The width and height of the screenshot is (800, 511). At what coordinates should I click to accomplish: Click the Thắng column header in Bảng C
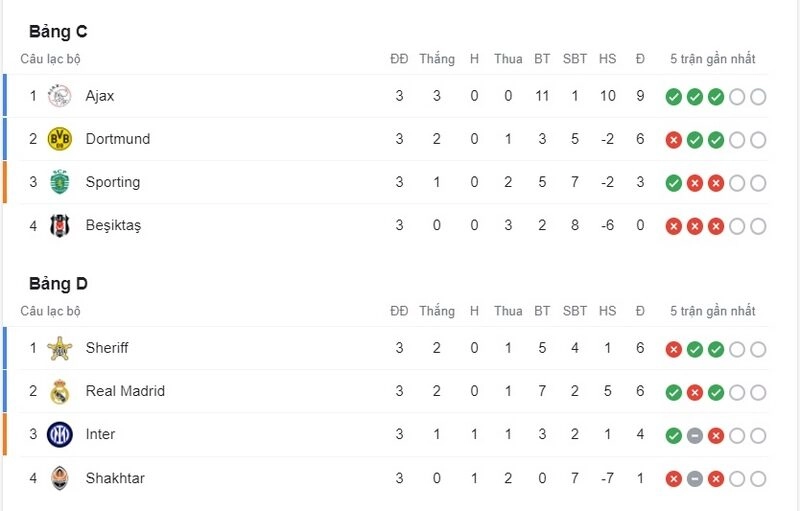click(437, 59)
